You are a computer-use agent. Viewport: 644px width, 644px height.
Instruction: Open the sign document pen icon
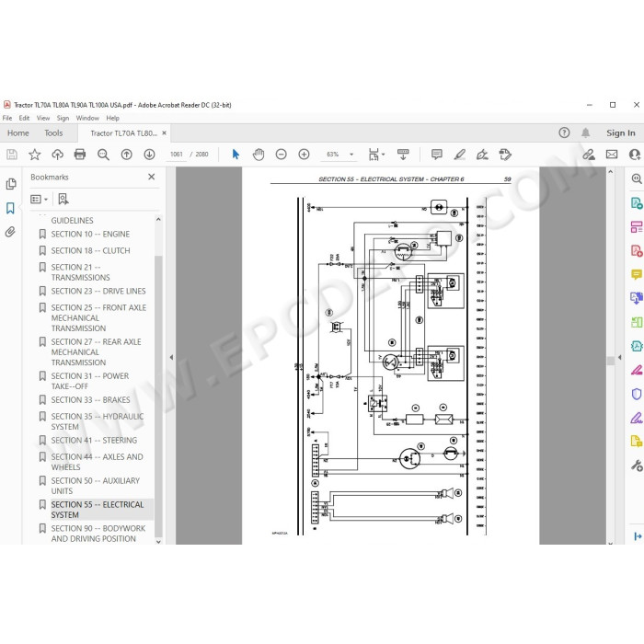click(482, 155)
